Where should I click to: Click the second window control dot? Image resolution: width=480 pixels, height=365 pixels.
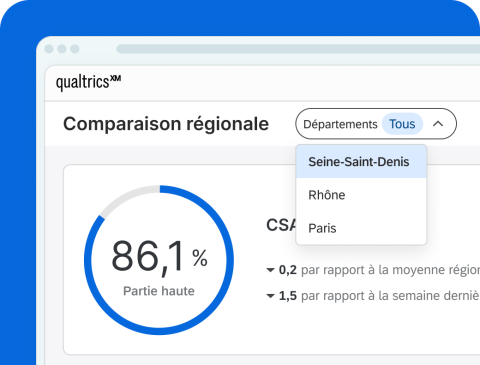[62, 49]
